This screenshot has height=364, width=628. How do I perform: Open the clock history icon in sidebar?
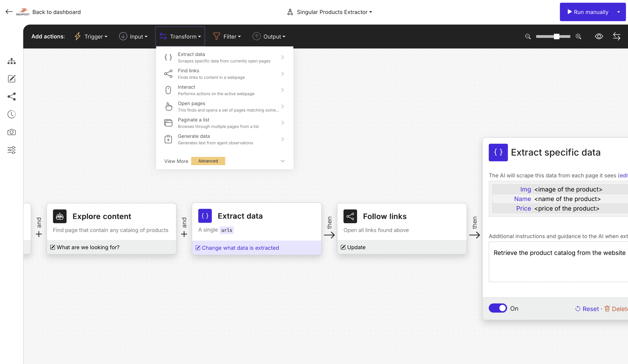(11, 114)
